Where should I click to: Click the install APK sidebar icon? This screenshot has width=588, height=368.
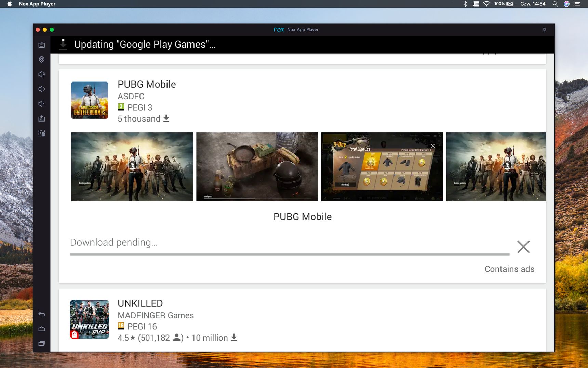42,118
